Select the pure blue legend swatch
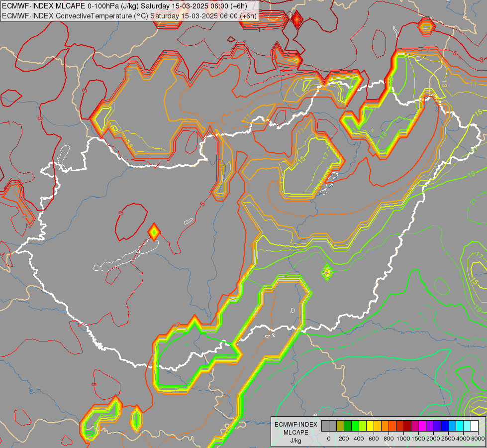The image size is (487, 448). tap(445, 426)
